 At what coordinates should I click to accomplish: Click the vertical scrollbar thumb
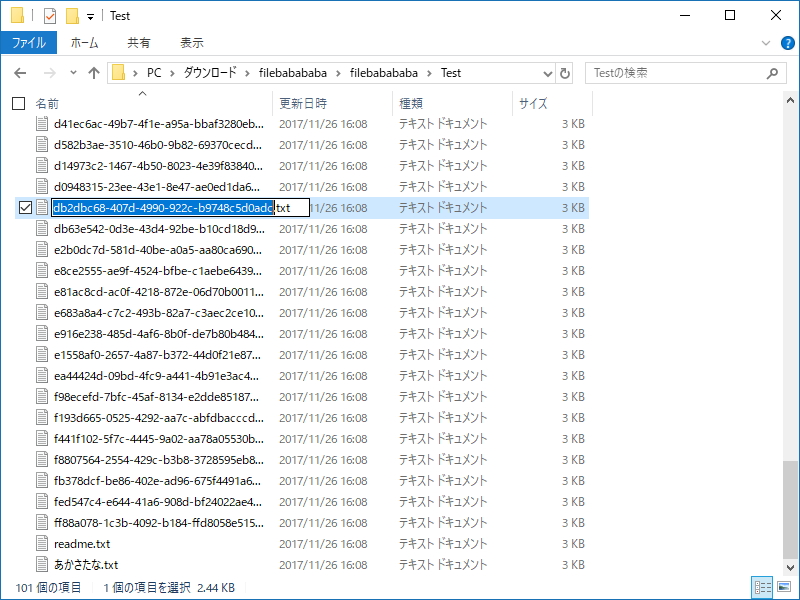coord(790,510)
